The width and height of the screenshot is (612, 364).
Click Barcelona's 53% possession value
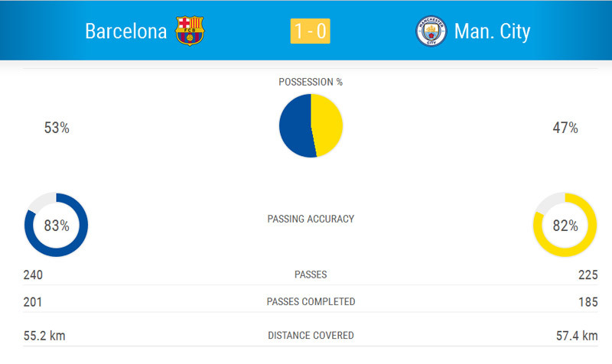point(57,128)
